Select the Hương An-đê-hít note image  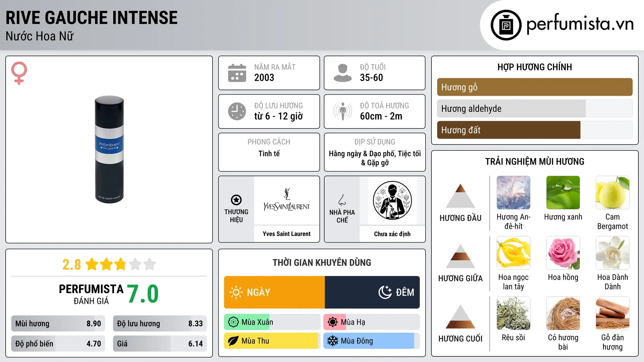click(513, 193)
